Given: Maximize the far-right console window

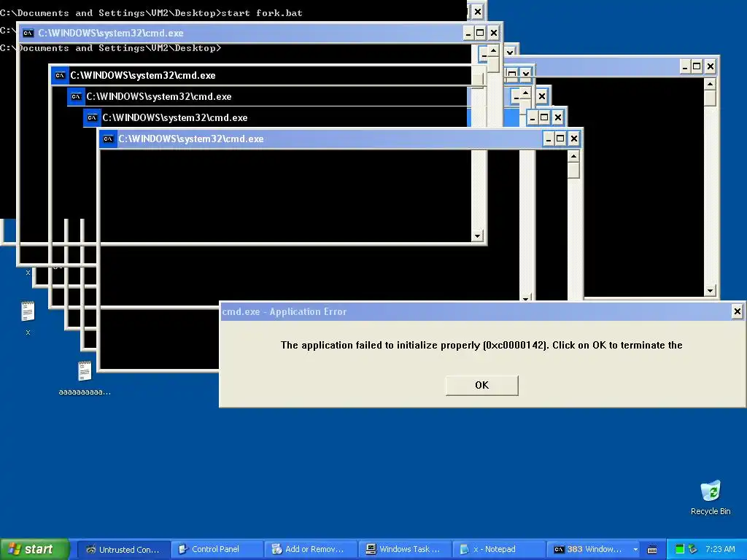Looking at the screenshot, I should pos(697,66).
